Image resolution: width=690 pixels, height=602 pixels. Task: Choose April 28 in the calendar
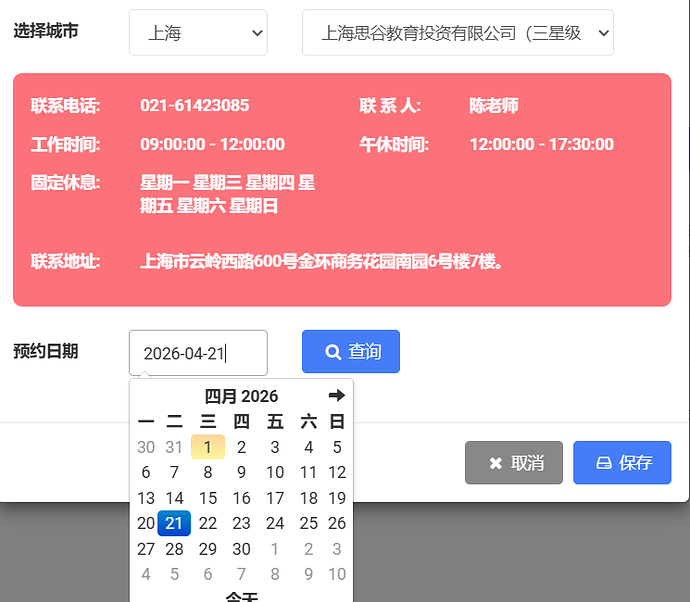(x=174, y=549)
